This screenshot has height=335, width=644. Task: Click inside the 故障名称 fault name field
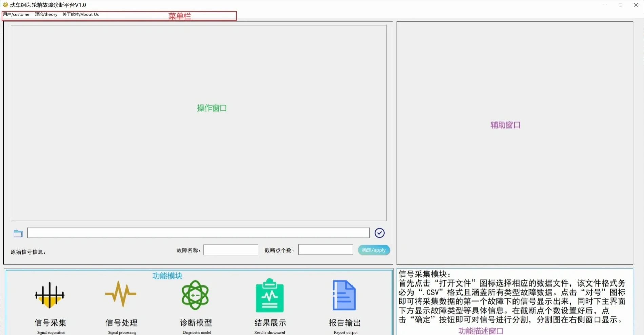tap(230, 250)
